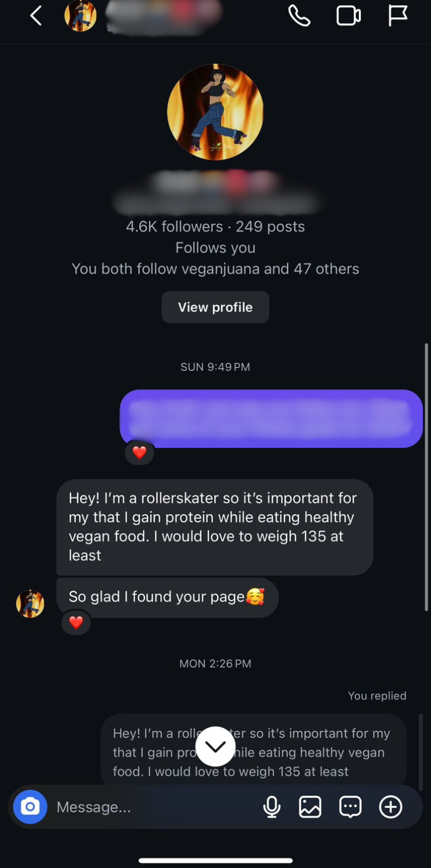The width and height of the screenshot is (431, 868).
Task: Tap heart reaction under 'So glad' message
Action: pos(76,622)
